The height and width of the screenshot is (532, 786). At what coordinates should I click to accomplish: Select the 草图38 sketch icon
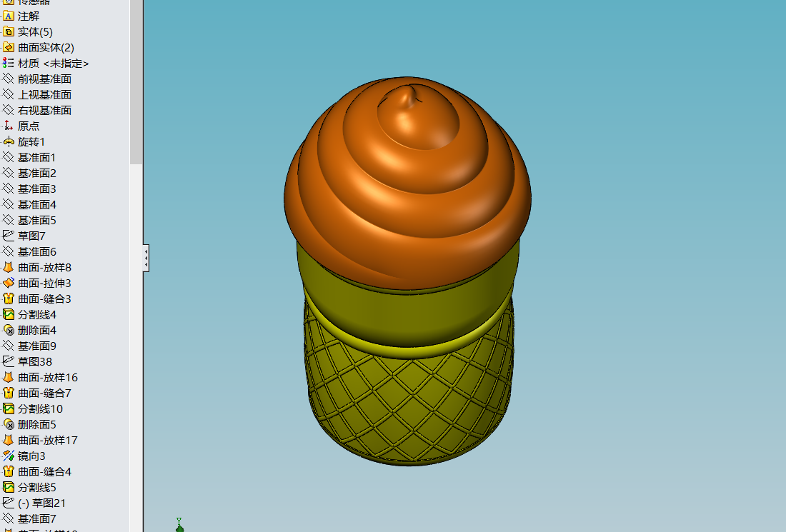pyautogui.click(x=9, y=361)
